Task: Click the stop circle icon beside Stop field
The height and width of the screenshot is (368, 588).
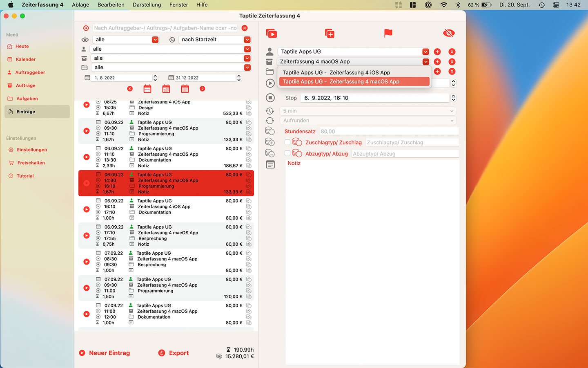Action: click(x=270, y=98)
